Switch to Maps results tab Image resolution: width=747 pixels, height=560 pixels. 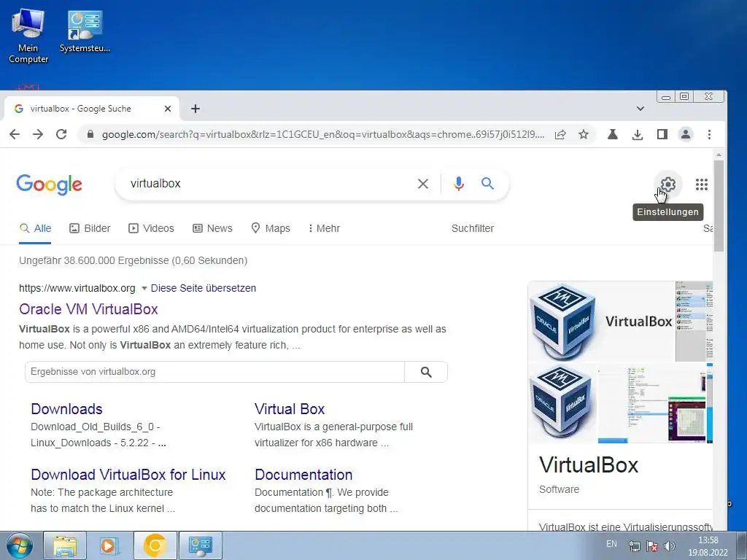271,228
